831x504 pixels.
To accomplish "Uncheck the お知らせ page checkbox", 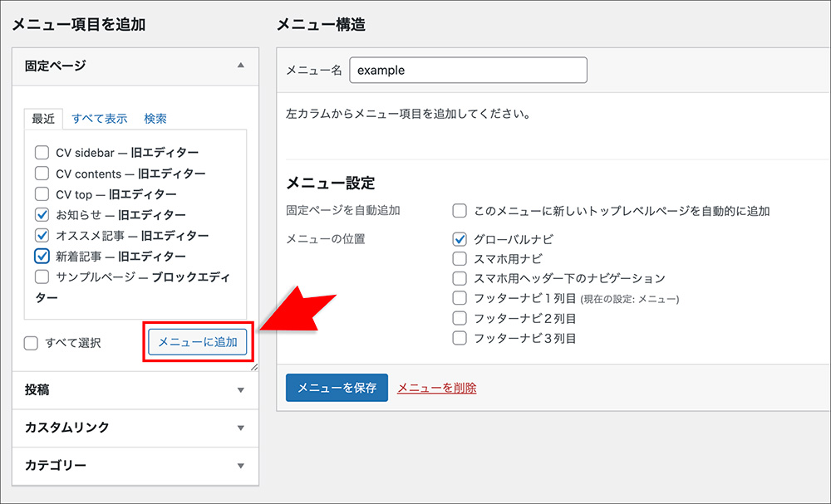I will tap(42, 215).
